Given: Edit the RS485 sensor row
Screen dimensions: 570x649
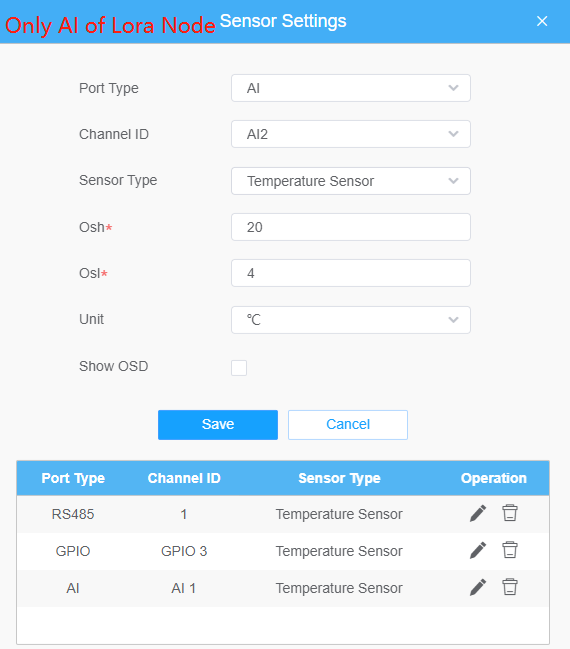Looking at the screenshot, I should coord(478,514).
